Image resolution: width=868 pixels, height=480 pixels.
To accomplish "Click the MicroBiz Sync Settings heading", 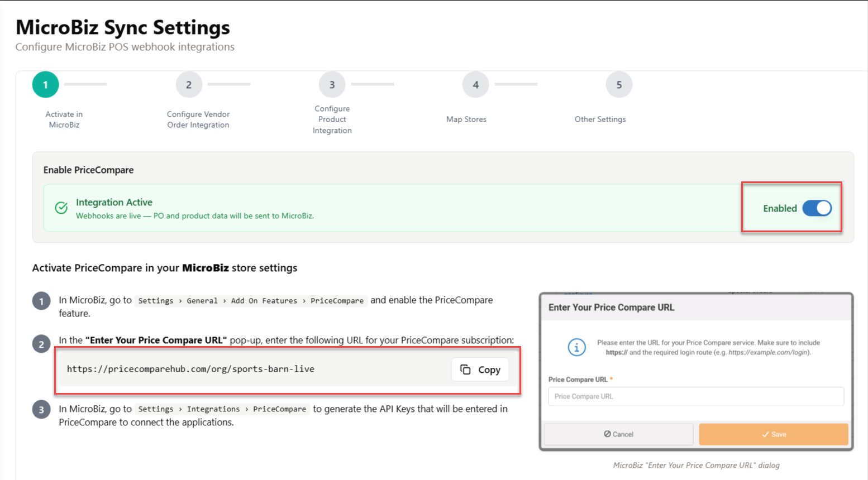I will [123, 27].
